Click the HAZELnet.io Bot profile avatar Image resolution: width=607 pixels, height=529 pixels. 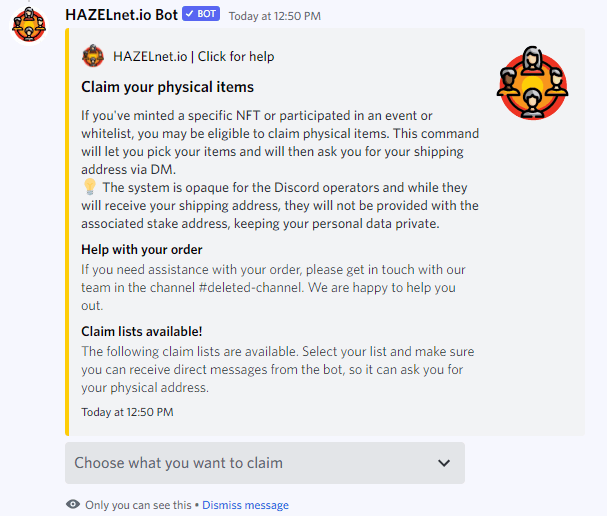click(29, 25)
